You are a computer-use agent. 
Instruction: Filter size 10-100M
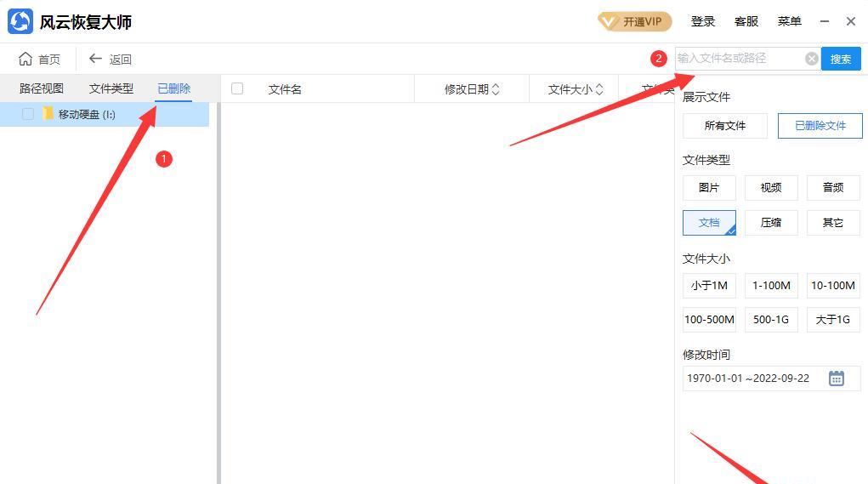833,286
